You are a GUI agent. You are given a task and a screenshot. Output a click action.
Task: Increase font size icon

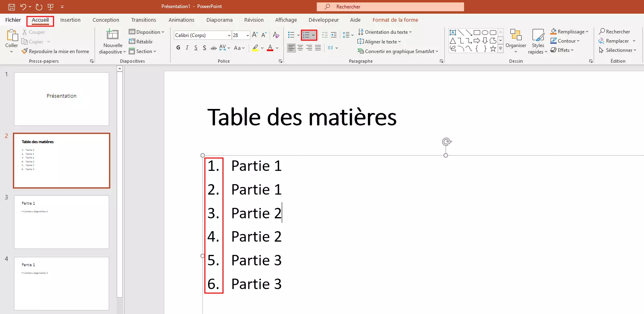coord(255,35)
